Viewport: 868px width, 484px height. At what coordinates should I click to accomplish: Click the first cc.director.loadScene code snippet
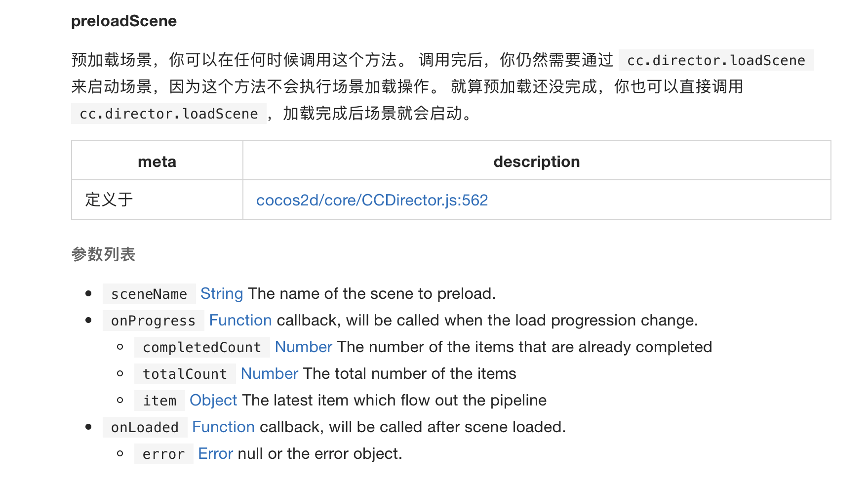716,60
